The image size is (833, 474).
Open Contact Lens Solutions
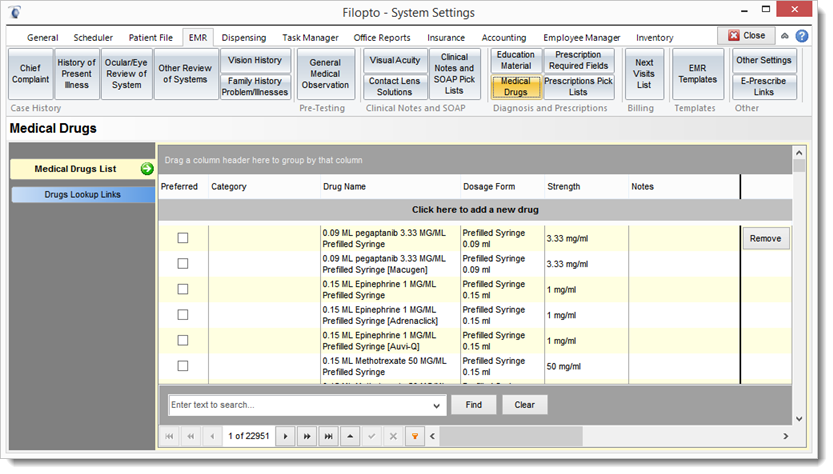tap(395, 87)
